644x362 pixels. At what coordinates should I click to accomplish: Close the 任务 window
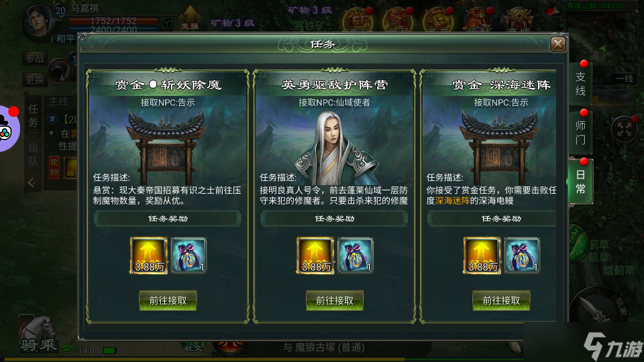point(557,44)
